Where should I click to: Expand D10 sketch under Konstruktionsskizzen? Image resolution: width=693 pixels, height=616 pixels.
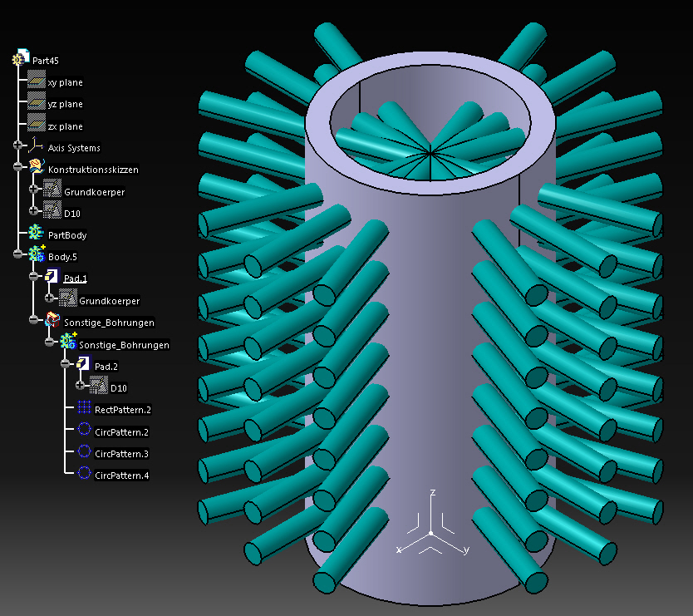33,210
